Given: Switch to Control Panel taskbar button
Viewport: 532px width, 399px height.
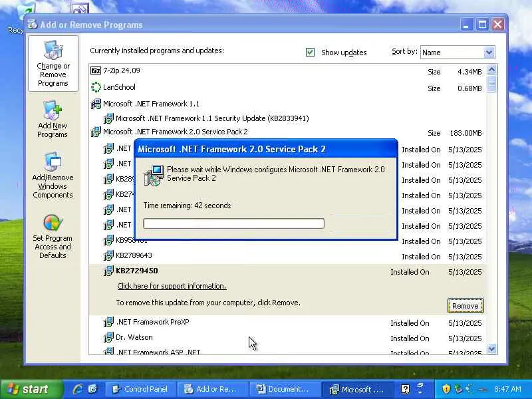Looking at the screenshot, I should (x=141, y=389).
